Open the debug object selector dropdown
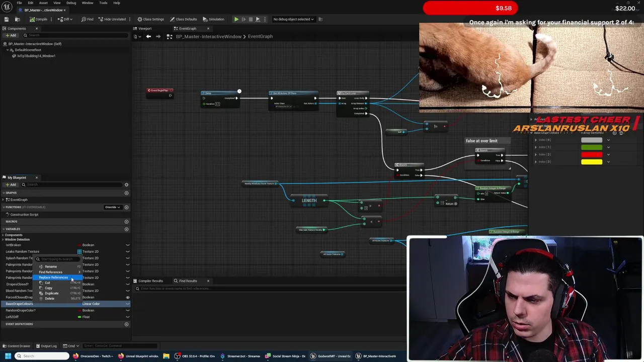The image size is (644, 362). 293,19
